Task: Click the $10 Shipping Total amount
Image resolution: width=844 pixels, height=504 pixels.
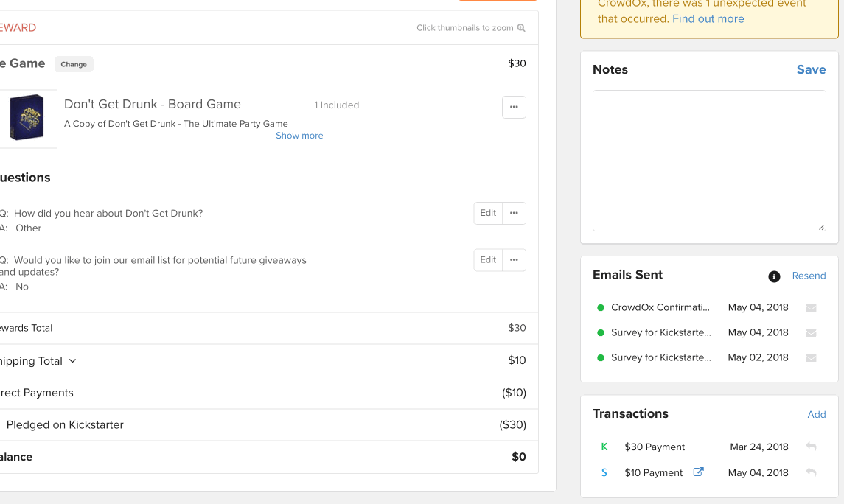Action: tap(517, 360)
